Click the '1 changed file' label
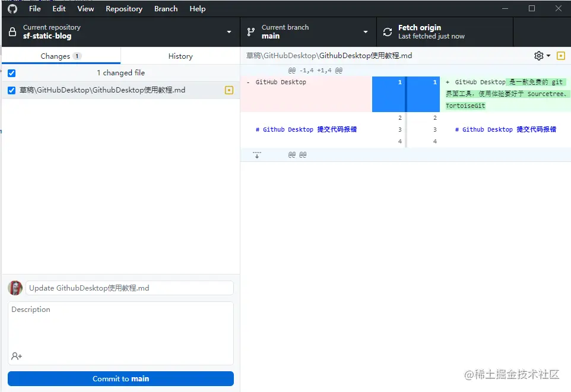This screenshot has height=392, width=571. pyautogui.click(x=120, y=73)
